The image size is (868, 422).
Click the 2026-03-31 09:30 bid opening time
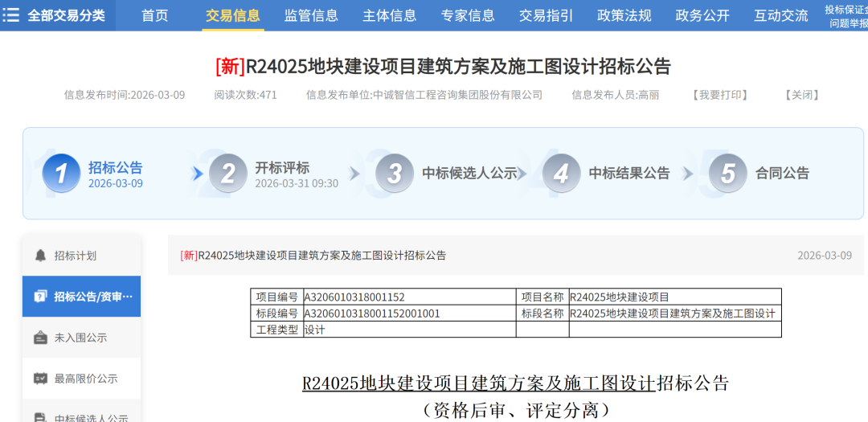pyautogui.click(x=296, y=183)
